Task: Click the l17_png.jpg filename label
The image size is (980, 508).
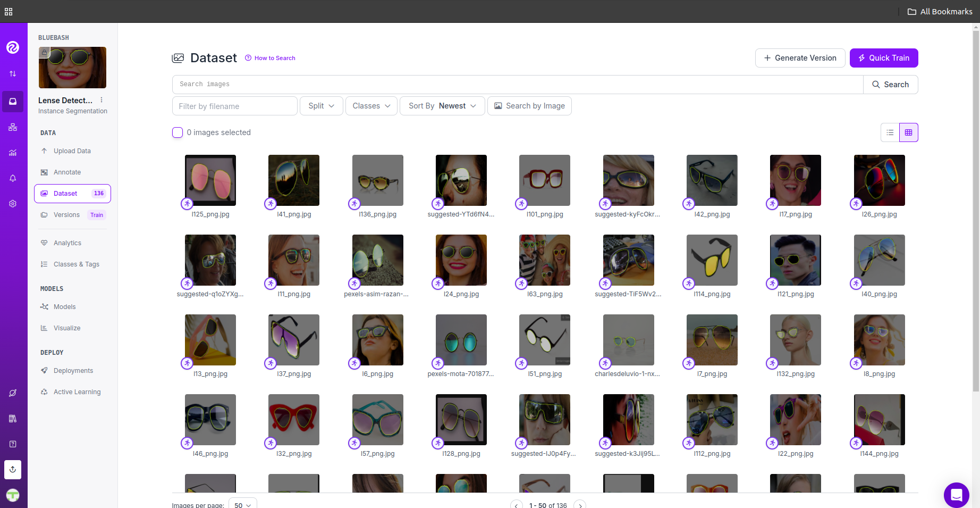Action: [796, 214]
